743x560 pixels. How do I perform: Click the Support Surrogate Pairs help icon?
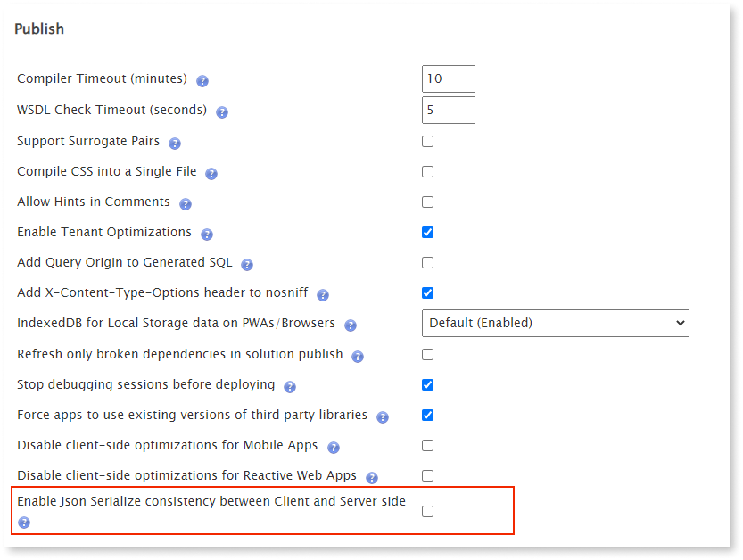pos(174,141)
